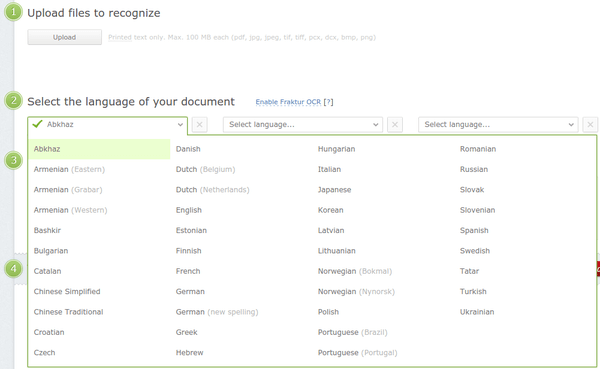Open the Enable Fraktur OCR link

[288, 102]
